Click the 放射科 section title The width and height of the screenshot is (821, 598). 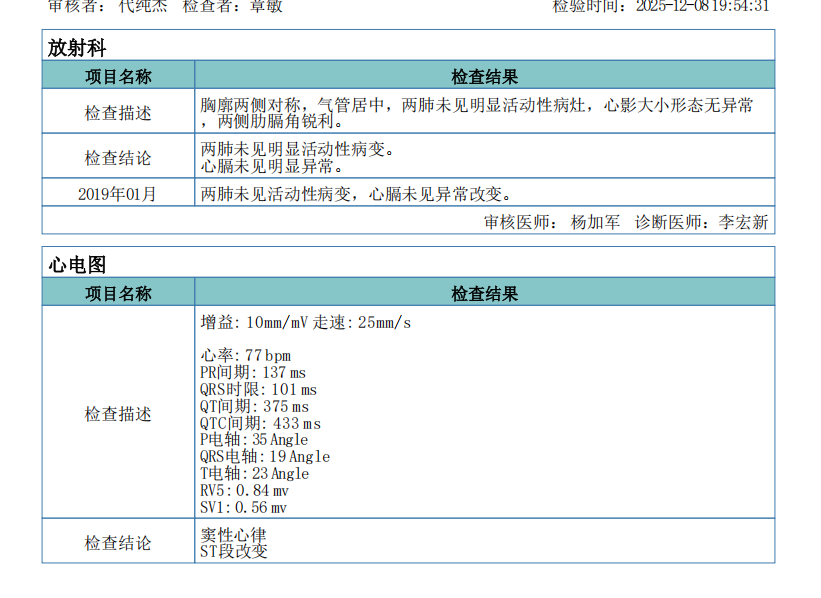pos(77,47)
